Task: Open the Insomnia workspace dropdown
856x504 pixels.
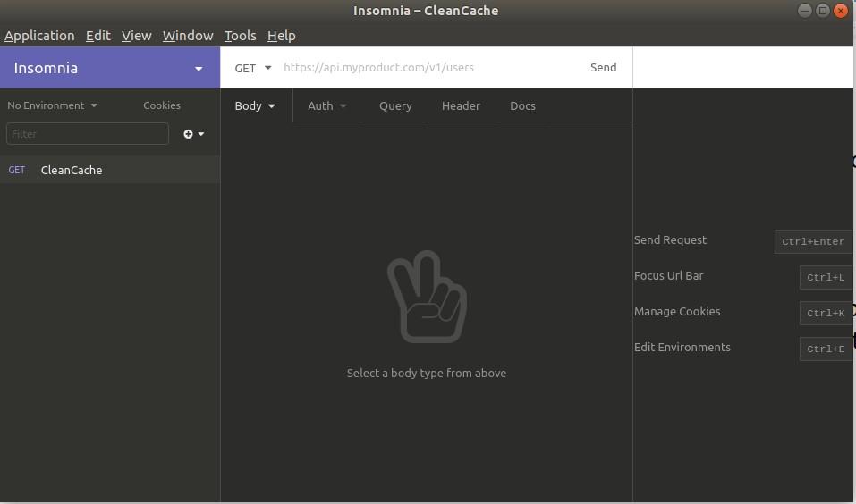Action: [x=198, y=69]
